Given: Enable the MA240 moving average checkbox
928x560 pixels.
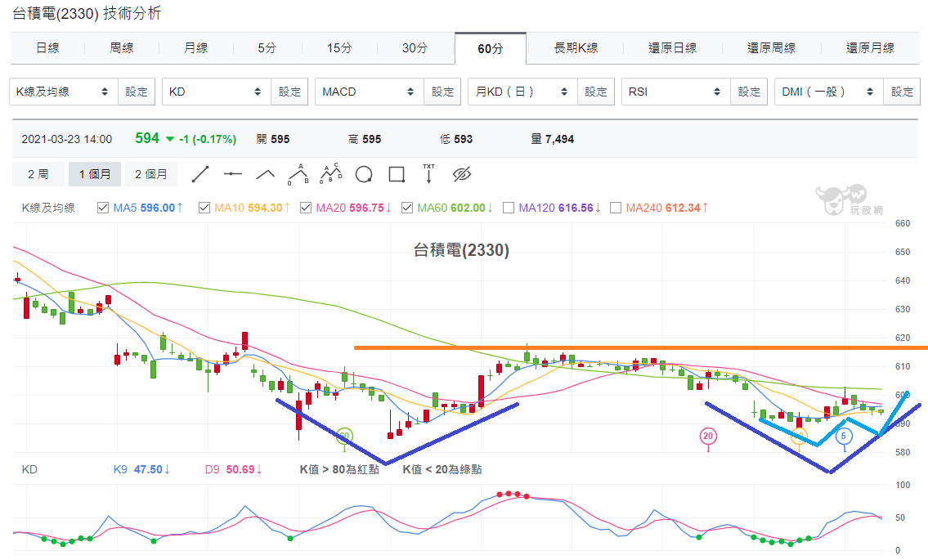Looking at the screenshot, I should 616,208.
